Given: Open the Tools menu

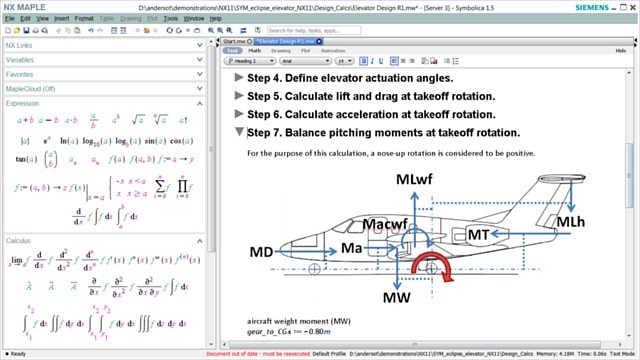Looking at the screenshot, I should 171,19.
